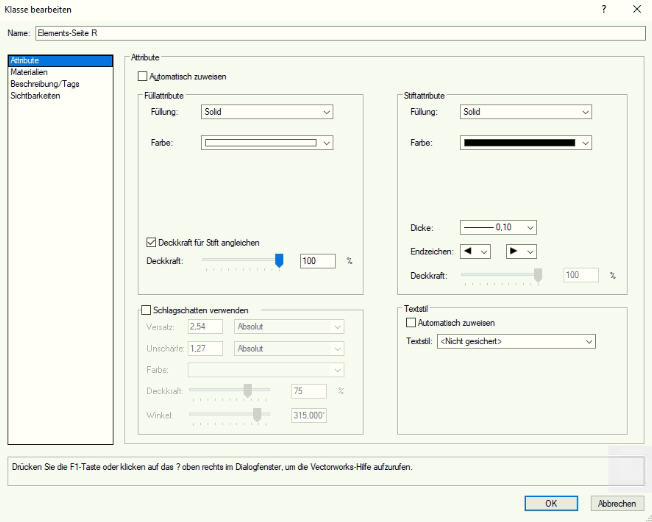Click the pen Deckkraft value field
This screenshot has height=522, width=652.
(x=581, y=275)
